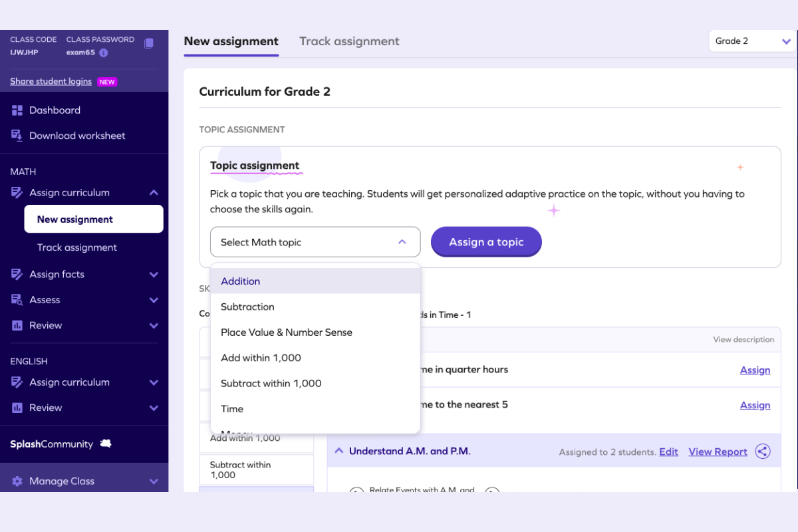Open View Report for A.M. and P.M.
The width and height of the screenshot is (798, 532).
(718, 452)
